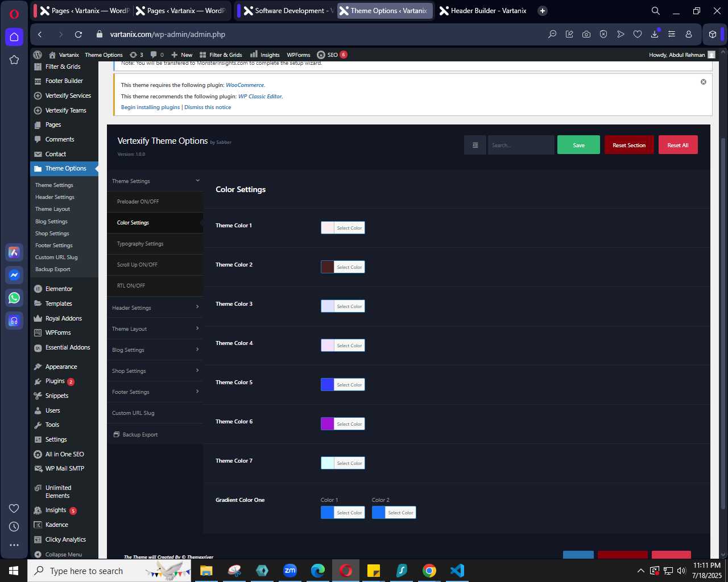
Task: Dismiss the plugin notice with X icon
Action: pos(704,82)
